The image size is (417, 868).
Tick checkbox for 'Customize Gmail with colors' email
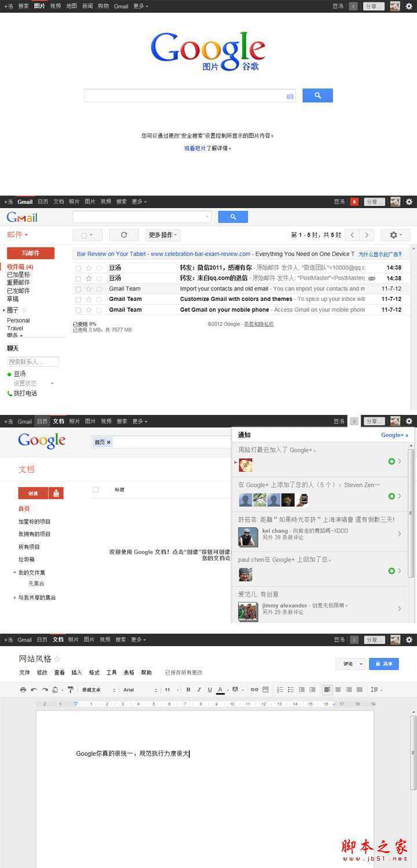pos(78,299)
